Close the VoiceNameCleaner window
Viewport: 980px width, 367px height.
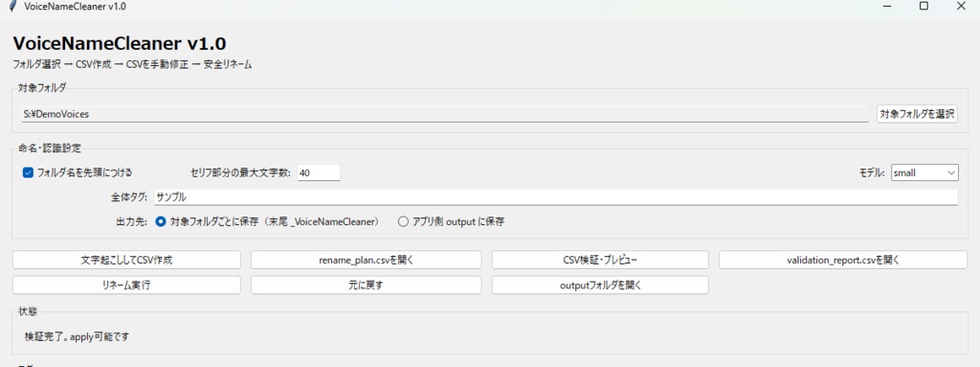point(961,7)
